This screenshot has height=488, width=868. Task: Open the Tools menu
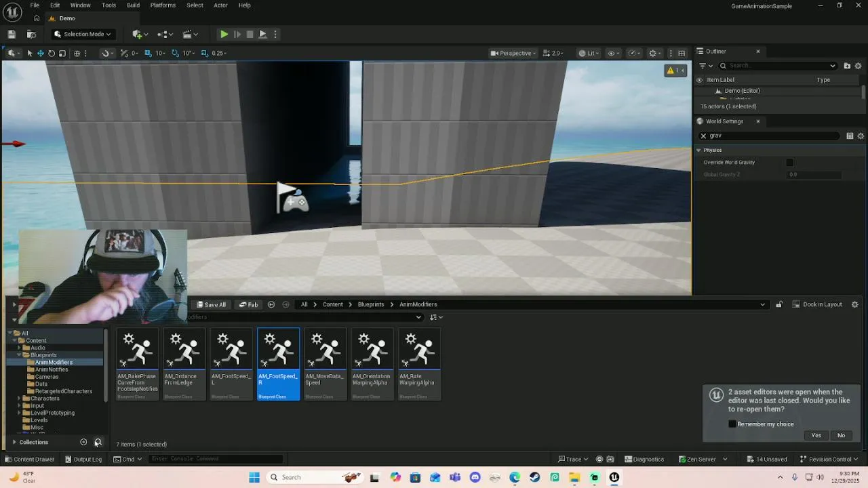pyautogui.click(x=108, y=5)
